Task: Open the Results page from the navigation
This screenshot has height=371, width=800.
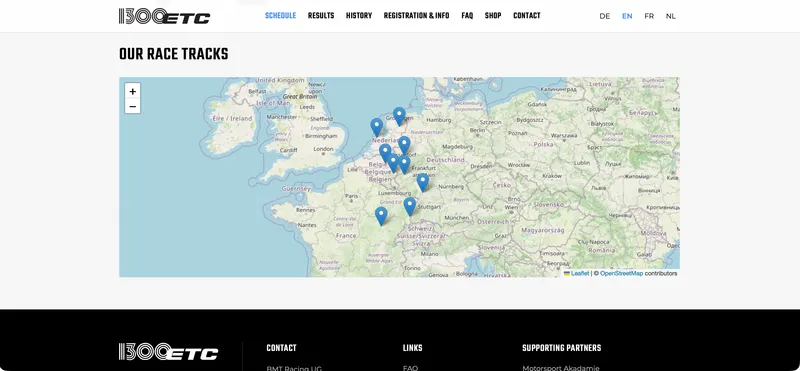Action: (321, 16)
